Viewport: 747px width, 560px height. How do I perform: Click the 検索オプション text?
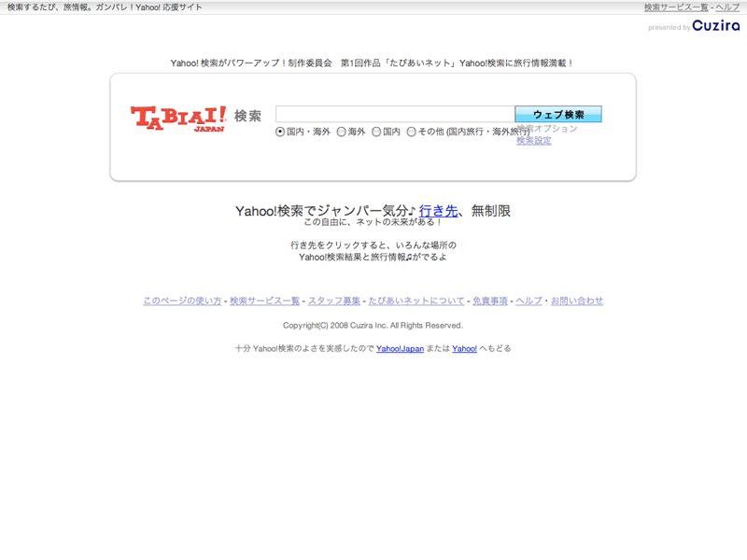[x=547, y=129]
